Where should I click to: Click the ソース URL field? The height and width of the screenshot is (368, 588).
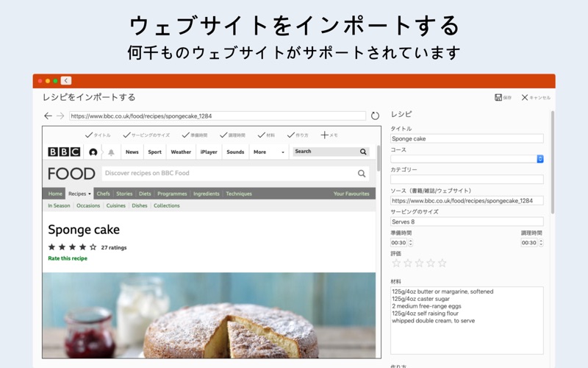pos(467,201)
